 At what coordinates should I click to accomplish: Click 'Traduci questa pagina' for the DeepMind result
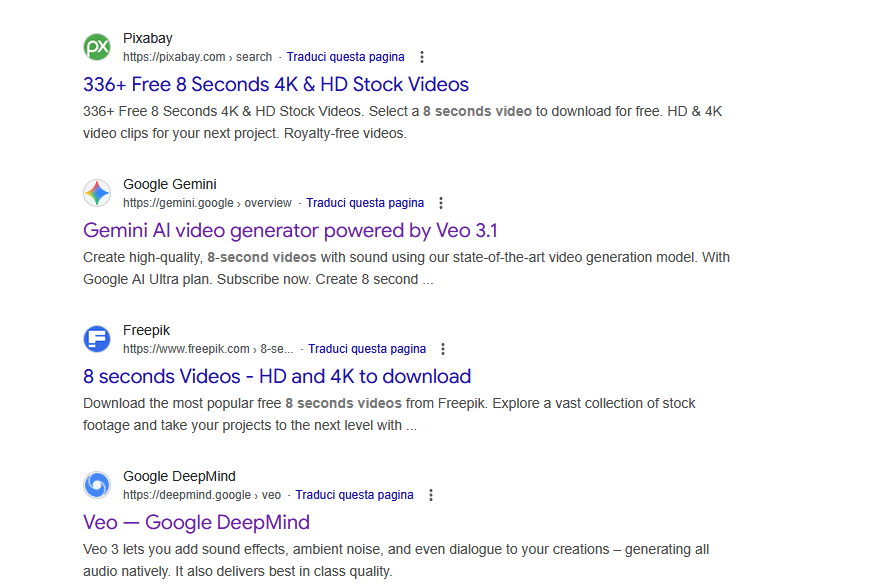354,495
